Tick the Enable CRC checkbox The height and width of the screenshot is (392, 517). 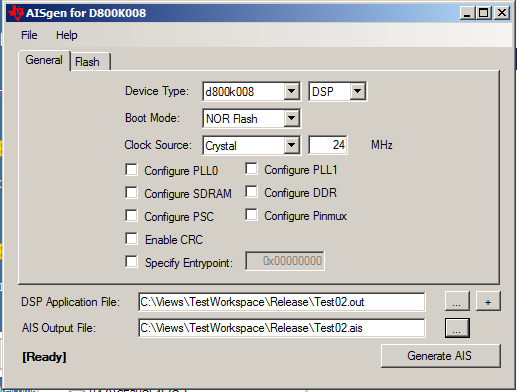[131, 239]
